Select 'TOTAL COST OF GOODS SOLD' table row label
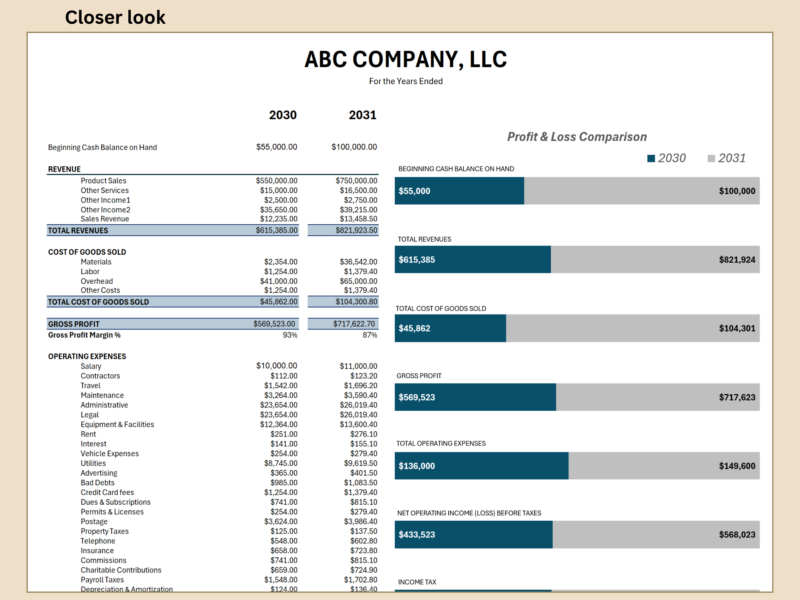 pos(98,302)
